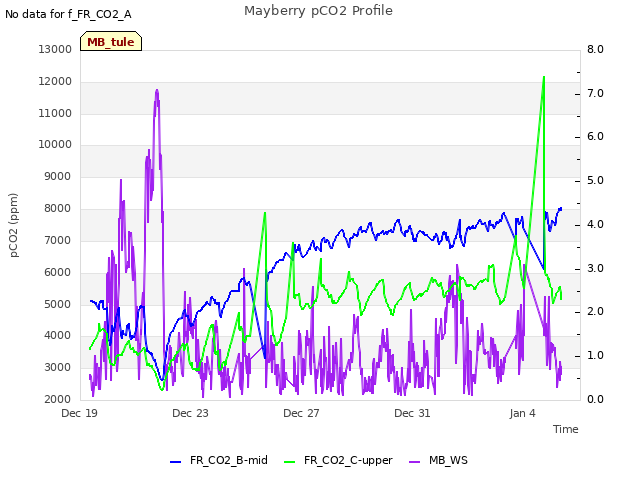Click the 9000 left axis value
640x480 pixels.
tap(58, 176)
